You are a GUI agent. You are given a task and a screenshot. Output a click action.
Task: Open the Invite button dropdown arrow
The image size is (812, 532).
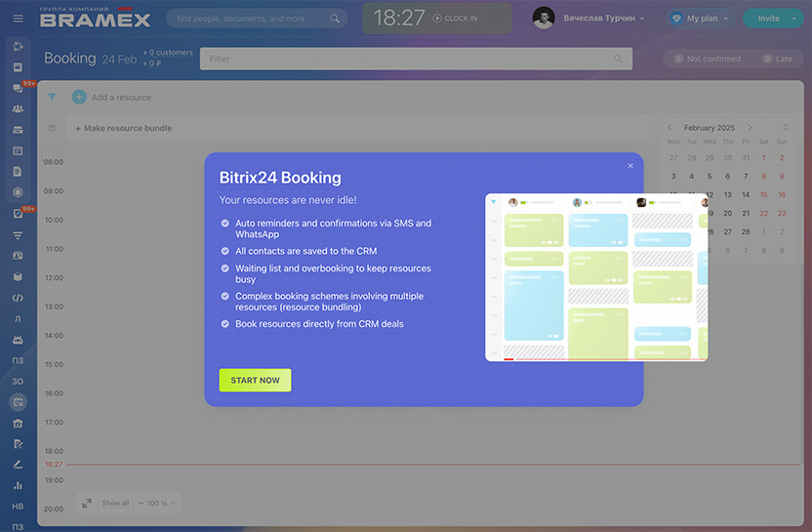[792, 19]
